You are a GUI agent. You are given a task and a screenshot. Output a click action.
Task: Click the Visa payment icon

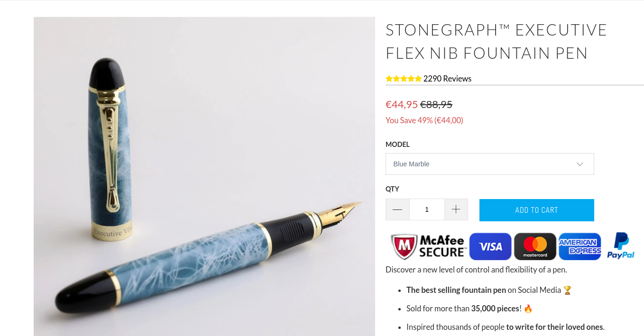point(490,246)
